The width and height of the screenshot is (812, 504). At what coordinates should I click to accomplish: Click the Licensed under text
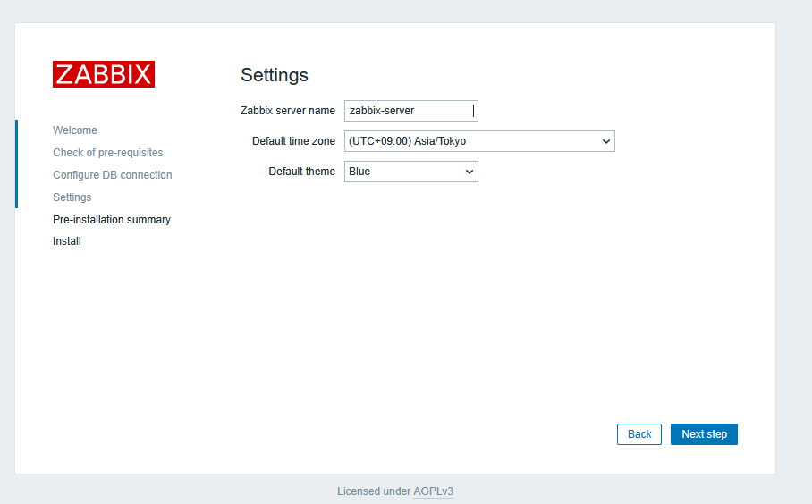point(374,491)
